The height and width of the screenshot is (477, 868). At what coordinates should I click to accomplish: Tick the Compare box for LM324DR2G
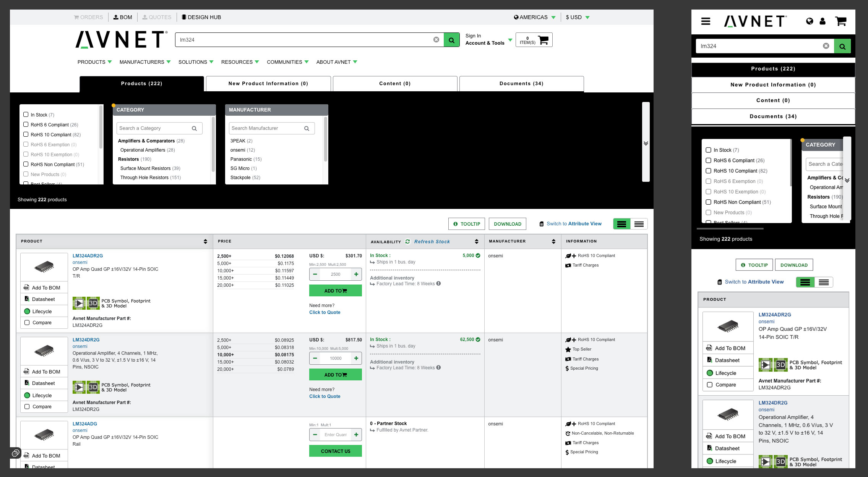point(27,407)
